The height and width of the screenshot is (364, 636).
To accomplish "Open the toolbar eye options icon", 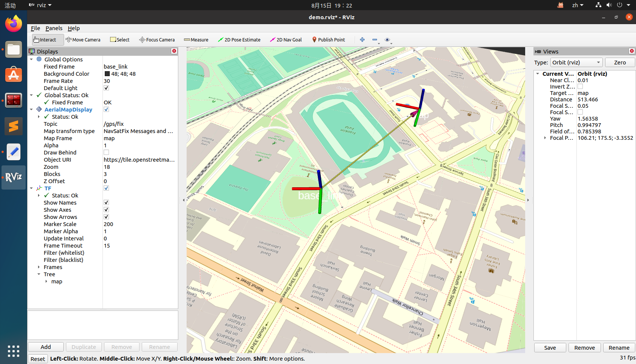I will click(x=387, y=40).
